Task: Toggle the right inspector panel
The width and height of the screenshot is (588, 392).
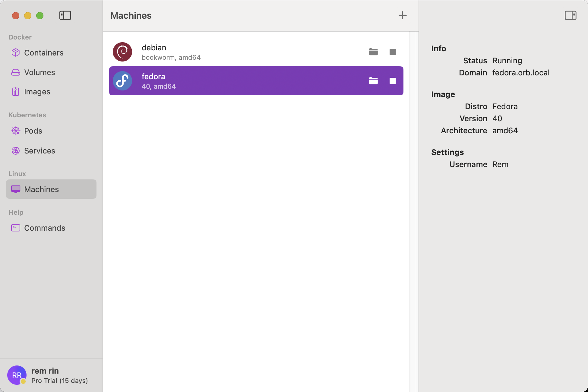Action: (571, 15)
